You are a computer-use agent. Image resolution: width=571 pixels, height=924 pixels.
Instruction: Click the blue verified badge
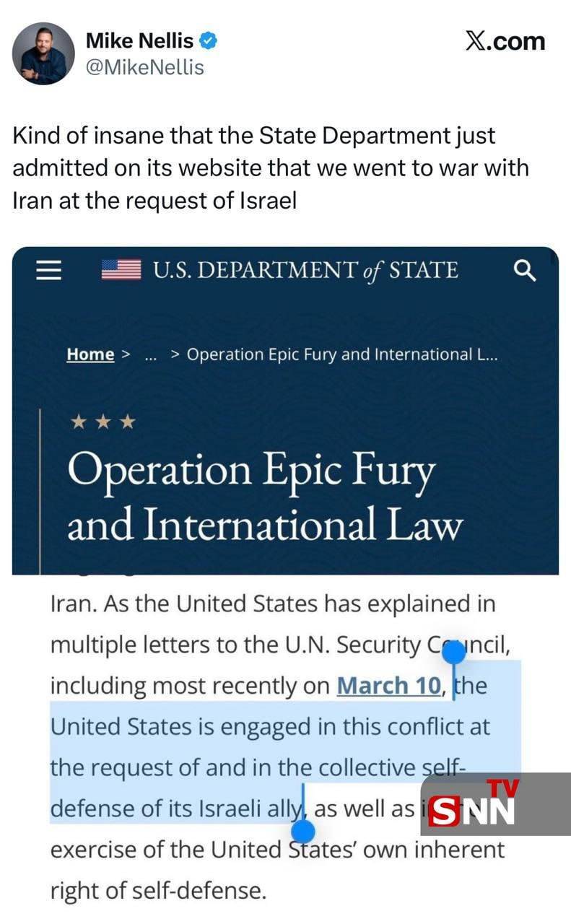pyautogui.click(x=208, y=41)
